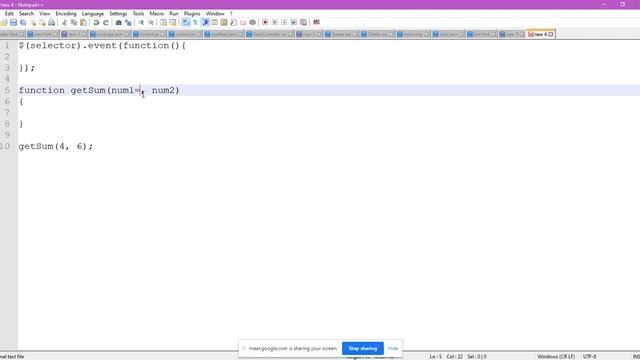The height and width of the screenshot is (360, 640).
Task: Click the Ln : 5 status entry
Action: coord(436,357)
